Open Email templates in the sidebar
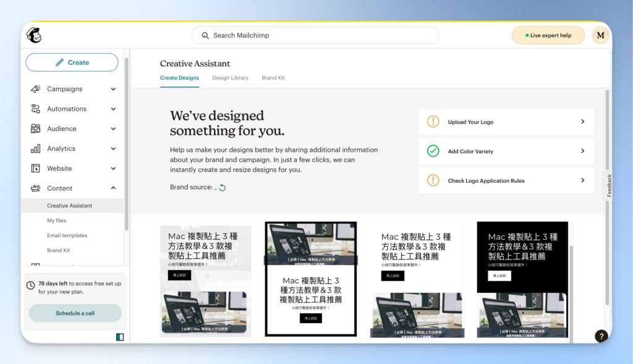 point(67,235)
